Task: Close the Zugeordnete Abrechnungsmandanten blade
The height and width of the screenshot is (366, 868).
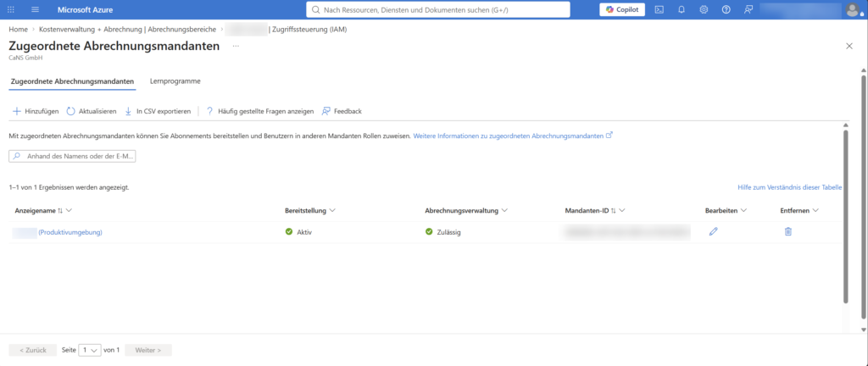Action: 849,46
